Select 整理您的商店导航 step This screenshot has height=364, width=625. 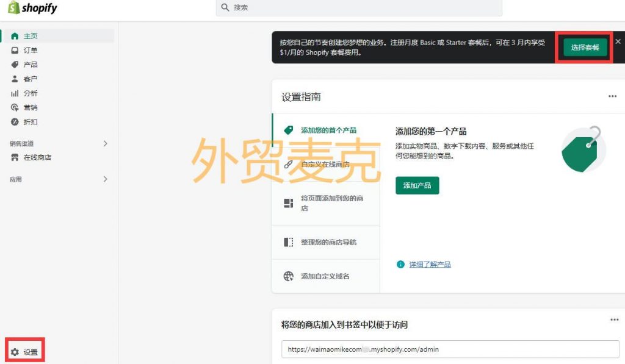[x=329, y=242]
